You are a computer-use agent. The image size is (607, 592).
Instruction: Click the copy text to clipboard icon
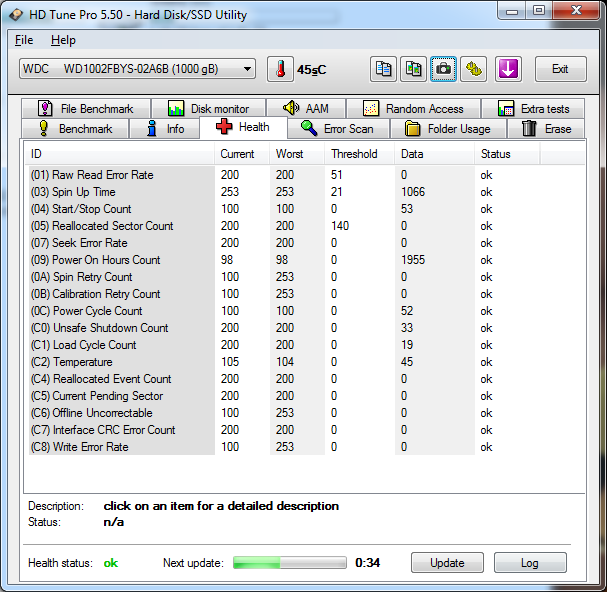coord(383,69)
